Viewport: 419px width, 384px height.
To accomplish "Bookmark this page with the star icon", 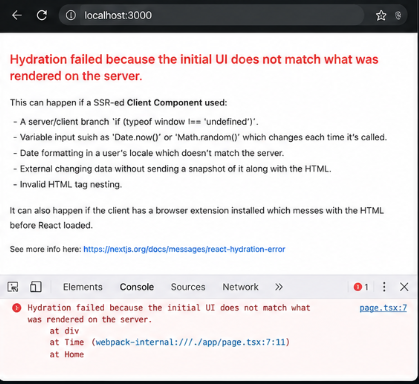I will point(381,15).
